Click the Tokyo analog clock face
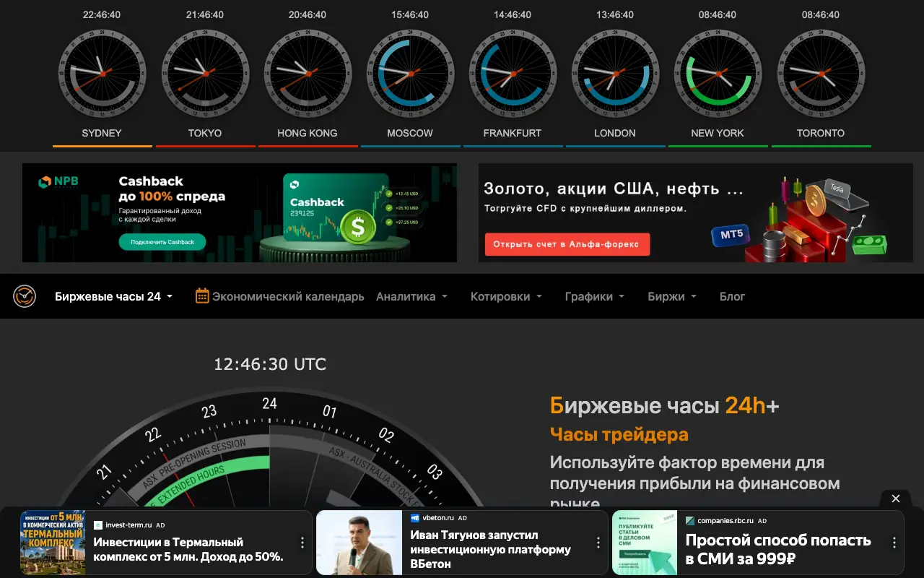The width and height of the screenshot is (924, 578). pyautogui.click(x=205, y=74)
